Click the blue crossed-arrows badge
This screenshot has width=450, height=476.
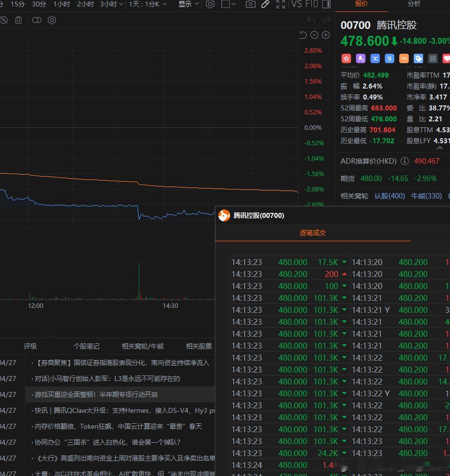[x=375, y=59]
